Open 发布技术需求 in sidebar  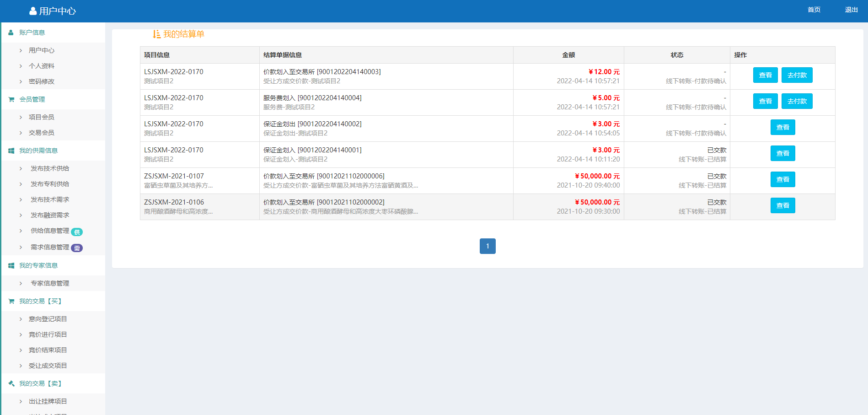point(50,199)
